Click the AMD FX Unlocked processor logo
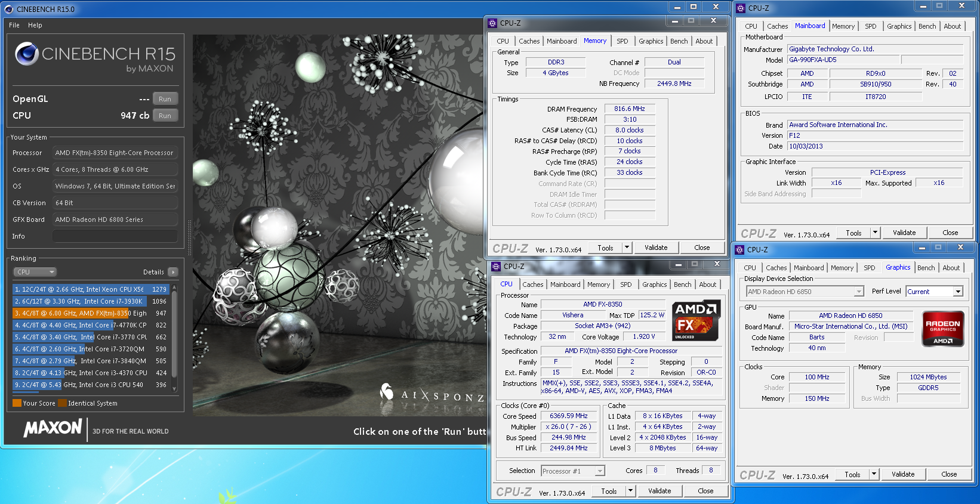980x504 pixels. pos(697,320)
